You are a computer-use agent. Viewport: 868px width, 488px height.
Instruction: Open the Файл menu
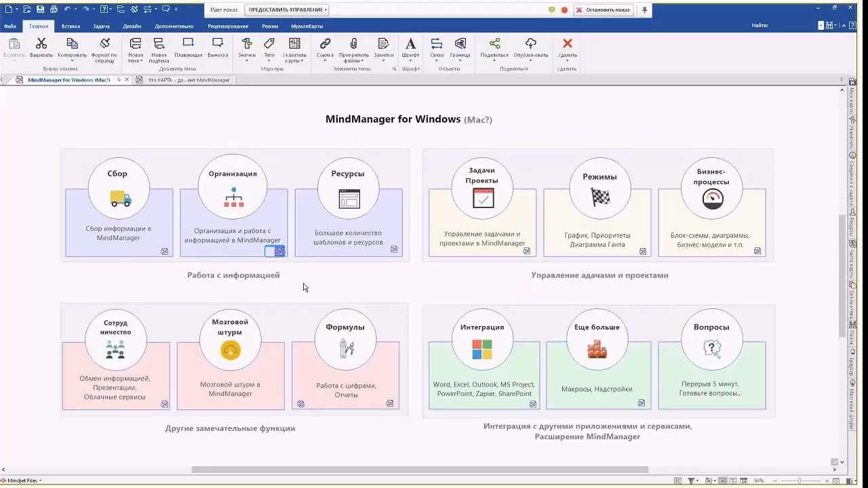point(10,26)
